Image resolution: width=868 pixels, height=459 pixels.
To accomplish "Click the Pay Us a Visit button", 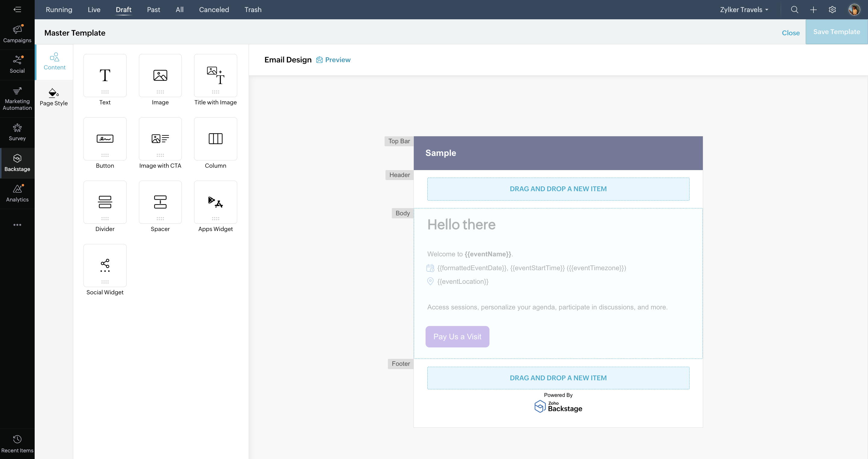I will coord(457,337).
